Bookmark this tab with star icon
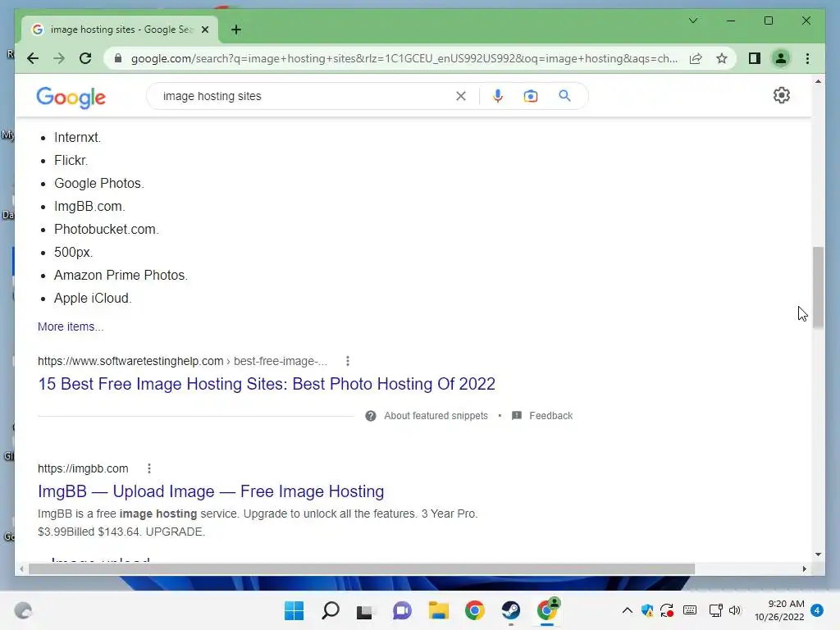 pyautogui.click(x=722, y=58)
